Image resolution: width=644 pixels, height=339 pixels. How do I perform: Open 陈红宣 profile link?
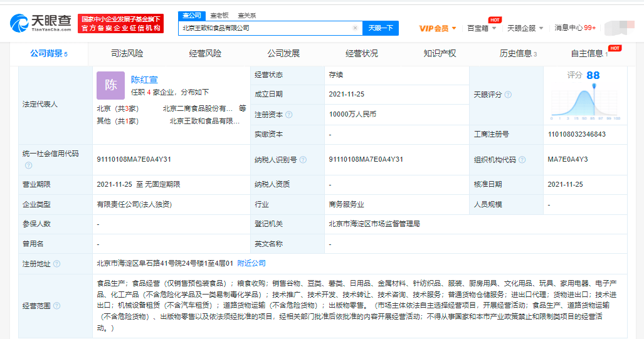[144, 80]
